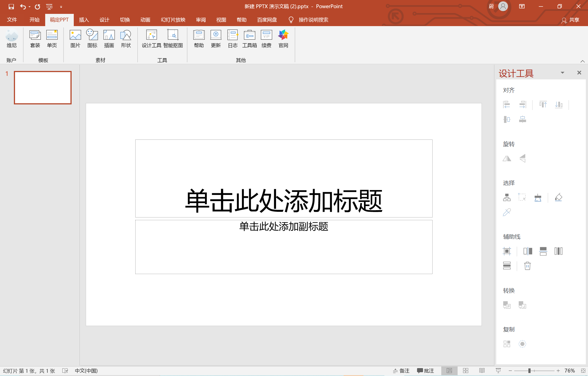Switch to the 开始 ribbon tab

tap(35, 20)
